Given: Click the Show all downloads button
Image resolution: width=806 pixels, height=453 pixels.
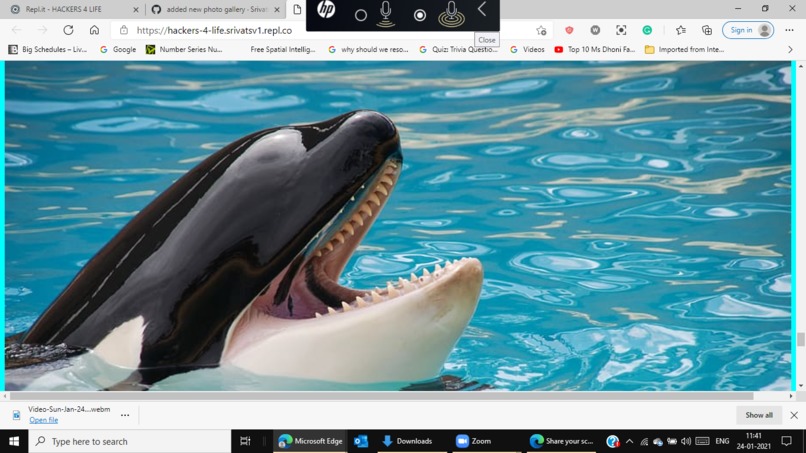Looking at the screenshot, I should point(759,415).
